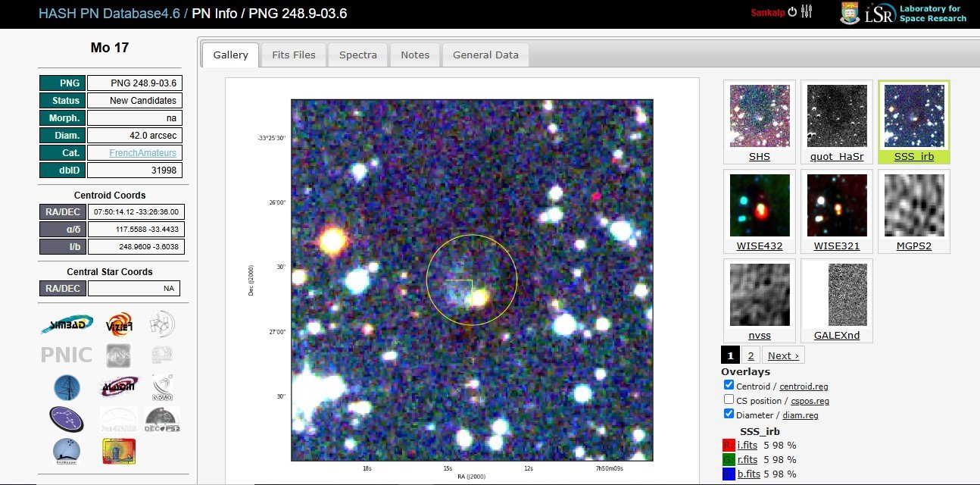Enable the CS position overlay checkbox

tap(729, 399)
